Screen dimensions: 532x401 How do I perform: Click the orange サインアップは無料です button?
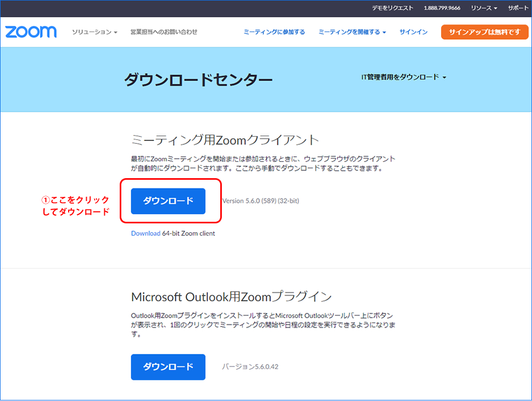(485, 32)
